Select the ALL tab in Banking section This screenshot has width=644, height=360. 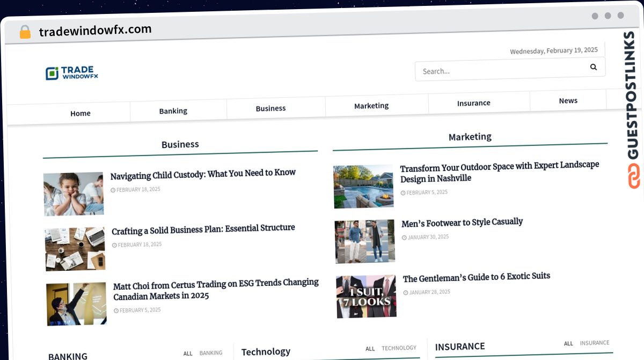[188, 354]
